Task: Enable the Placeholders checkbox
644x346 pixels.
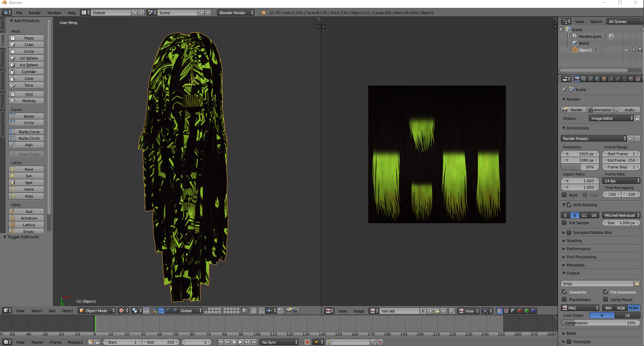Action: pos(564,299)
